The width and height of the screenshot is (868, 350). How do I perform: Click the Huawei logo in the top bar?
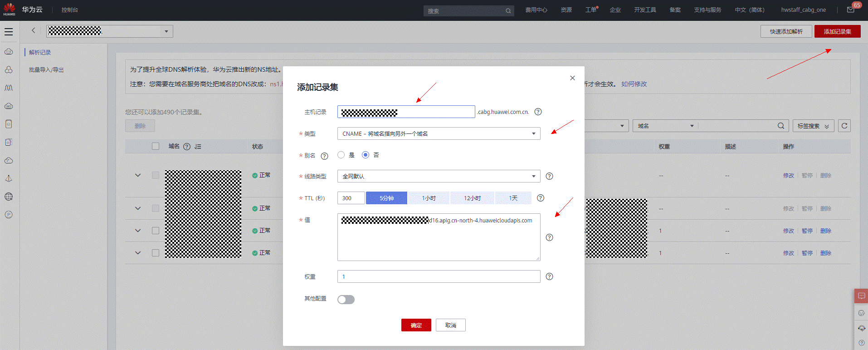[x=9, y=10]
